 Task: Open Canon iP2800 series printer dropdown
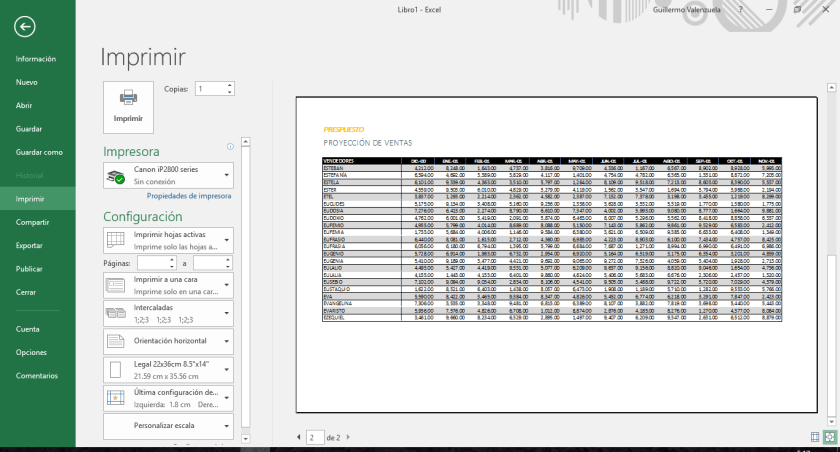(x=168, y=176)
